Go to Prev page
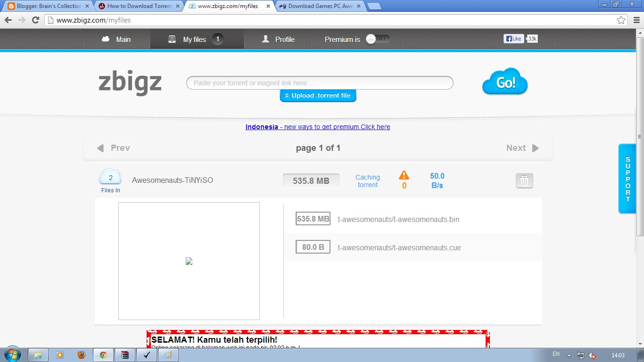Viewport: 644px width, 362px height. point(114,148)
